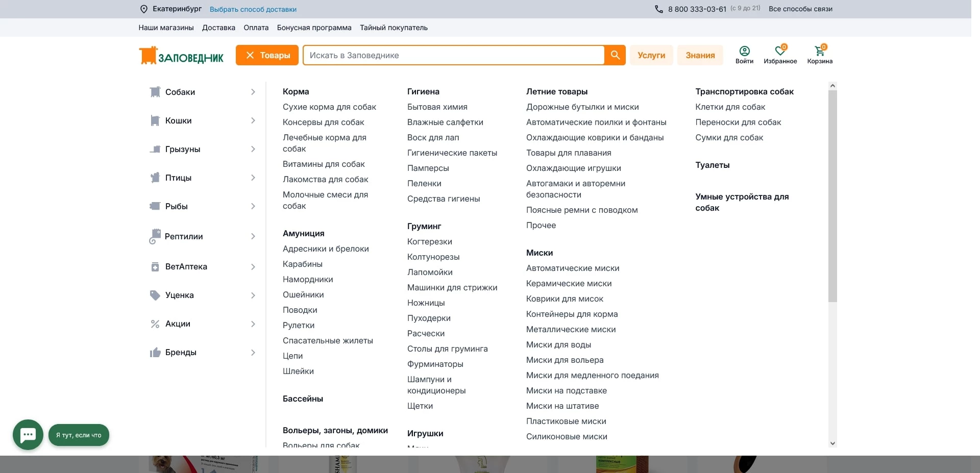Open the Бонусная программа menu item
Image resolution: width=980 pixels, height=473 pixels.
click(314, 28)
